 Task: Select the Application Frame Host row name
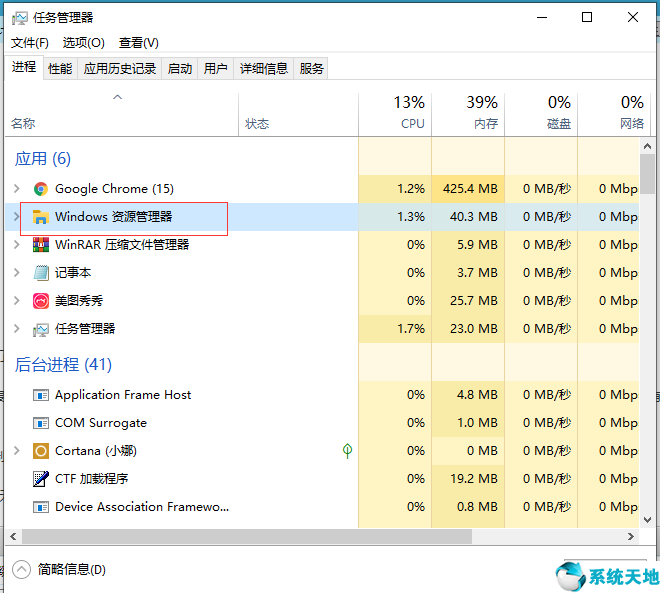tap(123, 395)
